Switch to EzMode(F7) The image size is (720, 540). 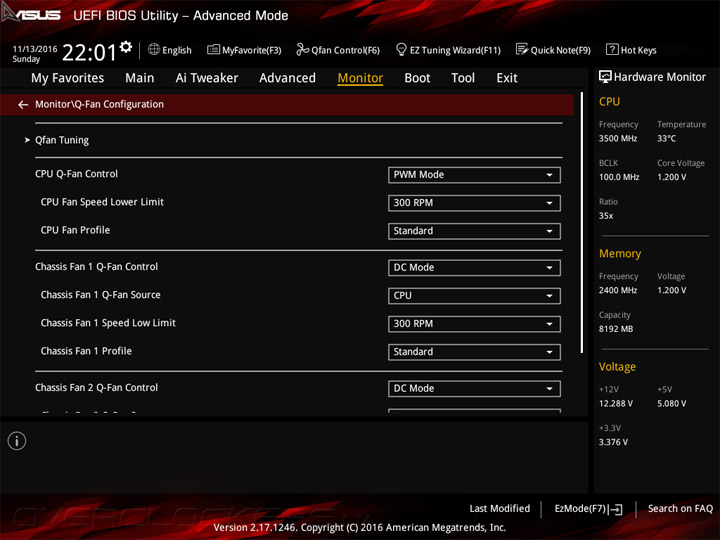tap(588, 509)
